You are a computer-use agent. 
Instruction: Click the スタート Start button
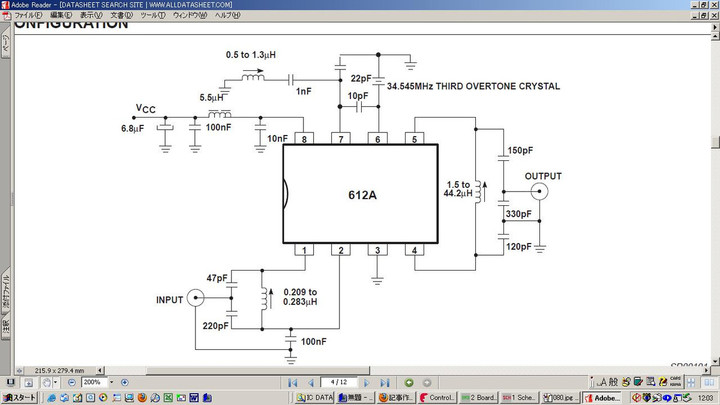(19, 398)
